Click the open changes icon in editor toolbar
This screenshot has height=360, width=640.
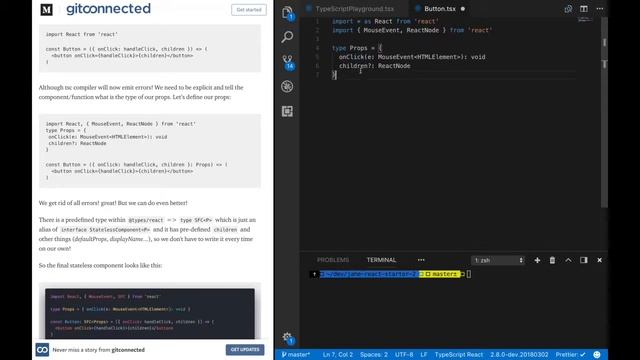568,9
